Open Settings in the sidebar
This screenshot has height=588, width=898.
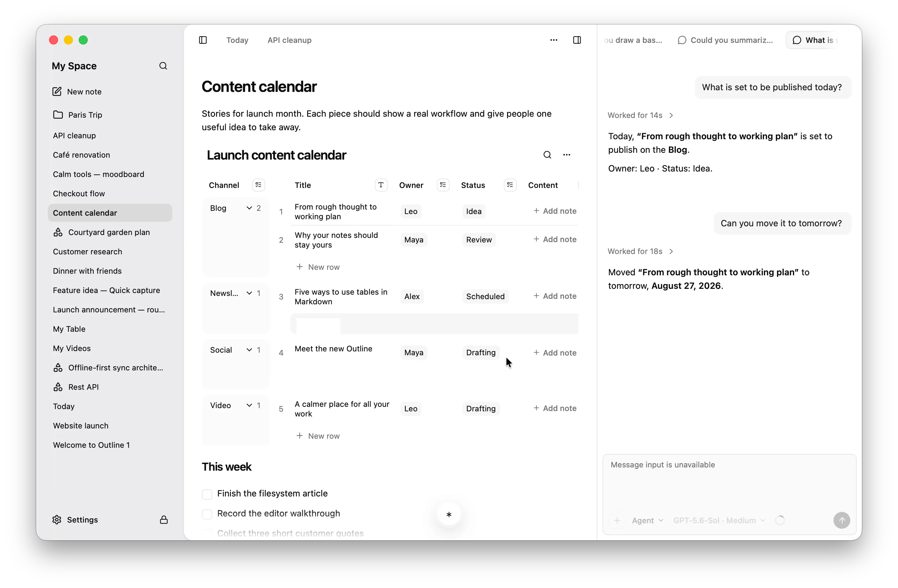[x=75, y=519]
